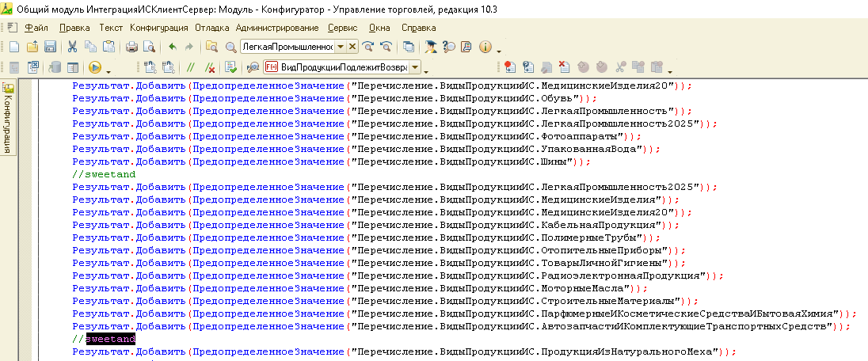Click the configuration window icon with blue X
Viewport: 868px width, 361px height.
tap(32, 67)
